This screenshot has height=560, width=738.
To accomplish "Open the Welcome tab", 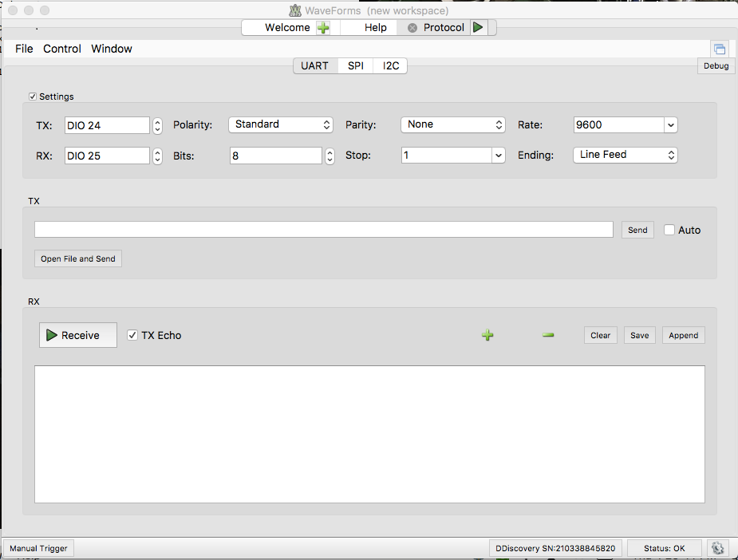I will (x=287, y=28).
